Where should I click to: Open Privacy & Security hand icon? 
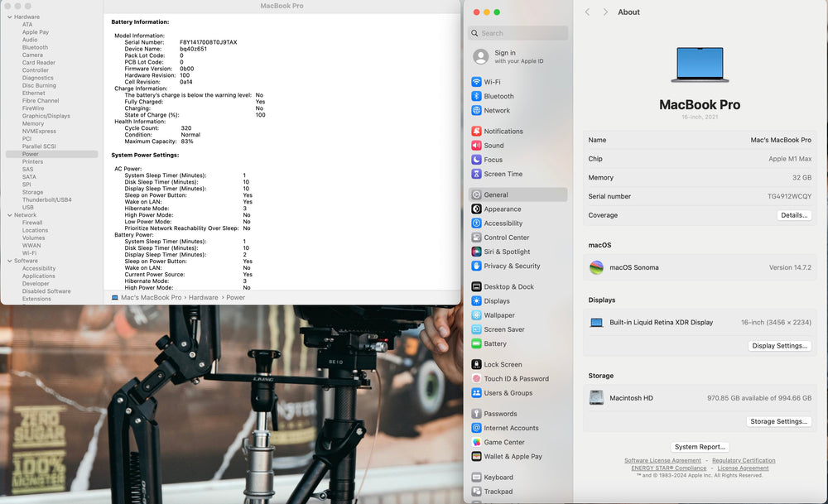476,266
